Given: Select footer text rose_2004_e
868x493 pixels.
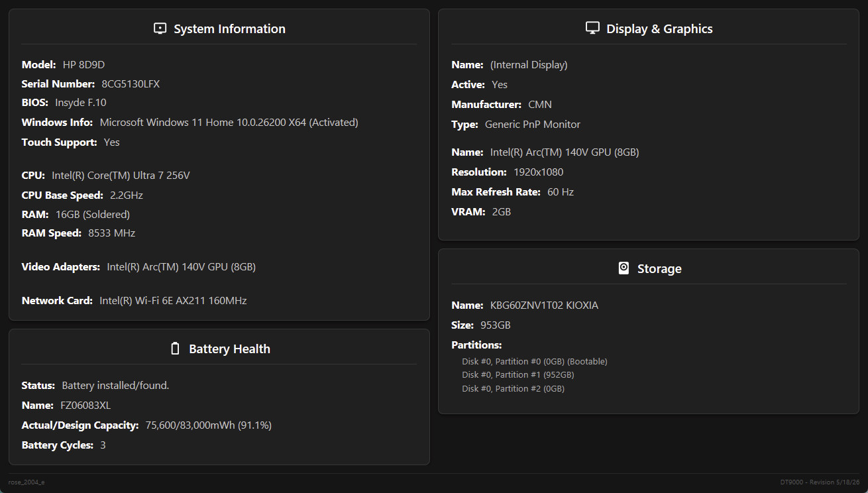Looking at the screenshot, I should pyautogui.click(x=27, y=482).
